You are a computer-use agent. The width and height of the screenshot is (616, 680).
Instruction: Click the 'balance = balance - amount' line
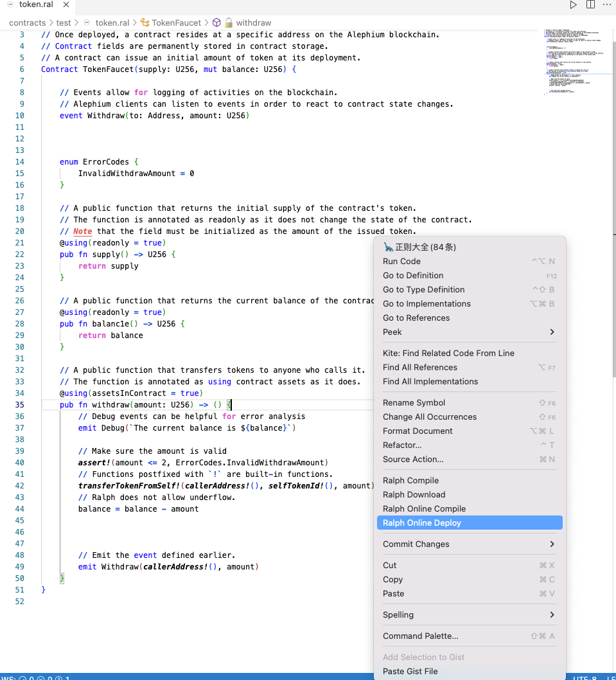pyautogui.click(x=138, y=509)
